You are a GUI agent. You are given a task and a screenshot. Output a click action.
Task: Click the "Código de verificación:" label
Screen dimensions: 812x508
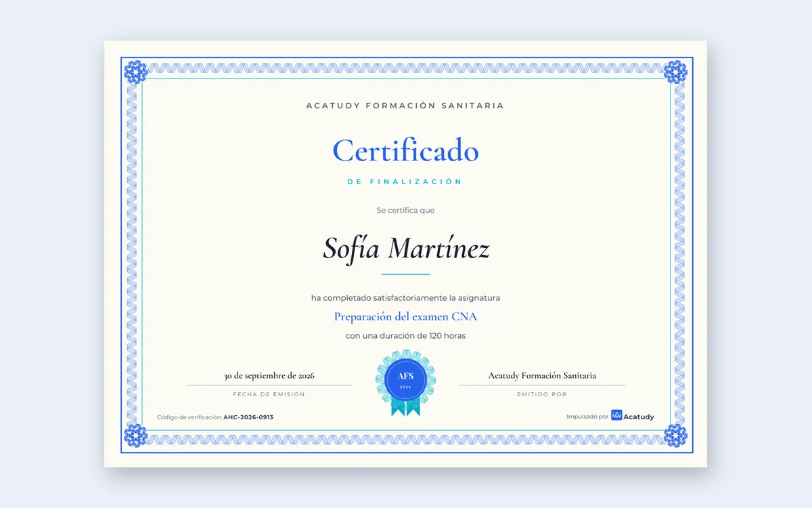(x=189, y=417)
